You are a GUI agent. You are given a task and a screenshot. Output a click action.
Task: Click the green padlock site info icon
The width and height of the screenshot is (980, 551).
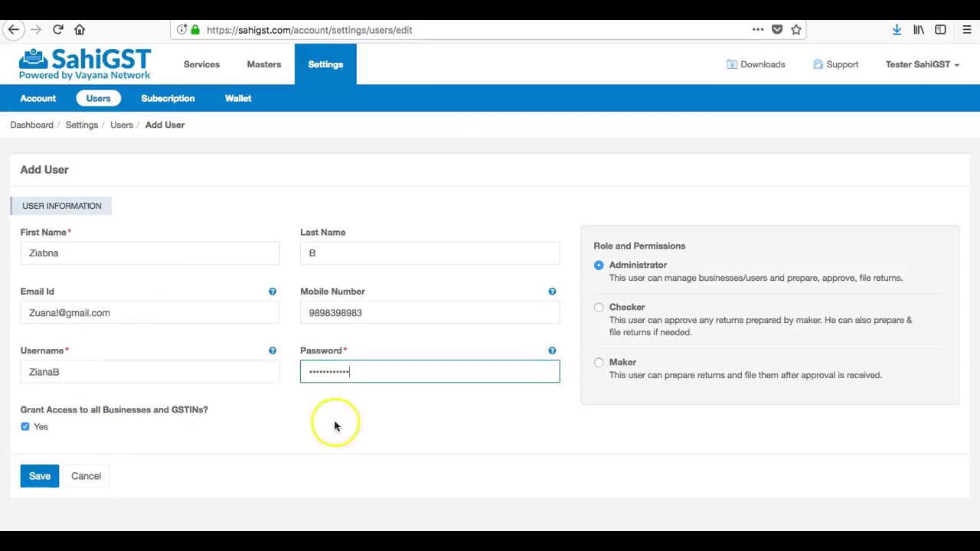195,30
